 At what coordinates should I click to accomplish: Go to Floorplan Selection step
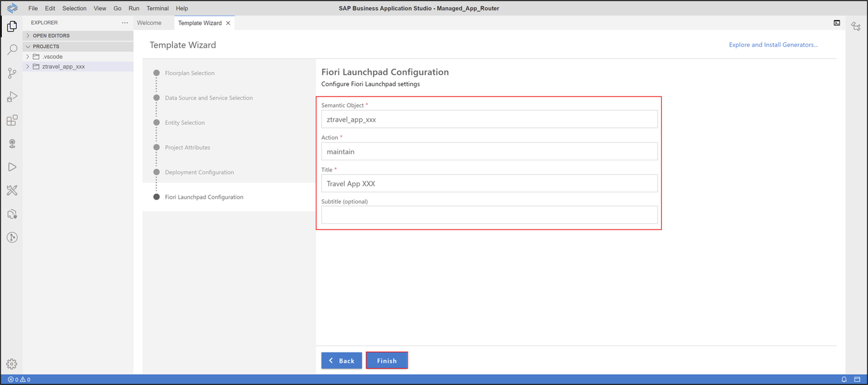(x=189, y=73)
